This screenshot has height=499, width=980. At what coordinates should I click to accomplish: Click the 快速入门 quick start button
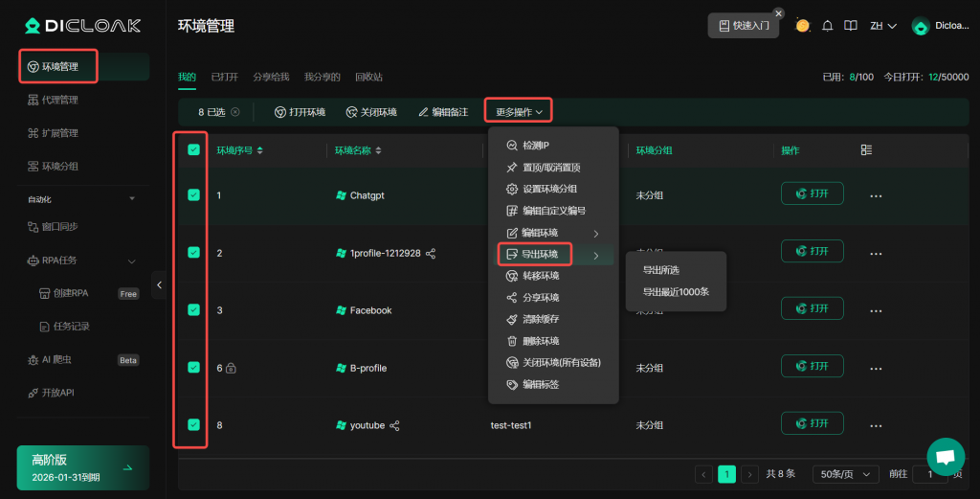click(x=744, y=26)
